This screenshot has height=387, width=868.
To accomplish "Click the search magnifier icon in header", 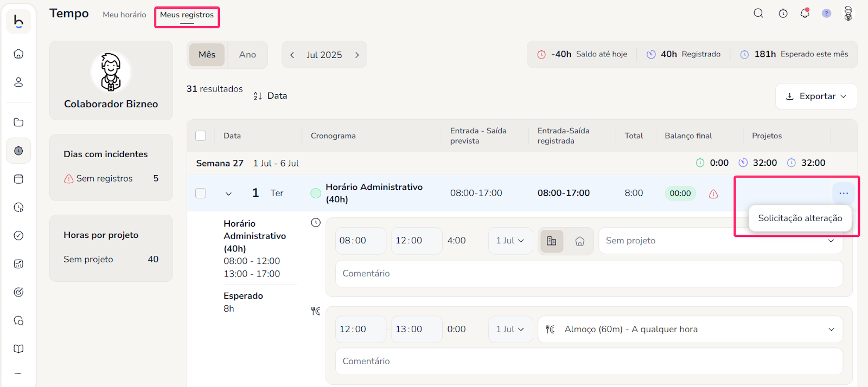I will click(x=758, y=14).
